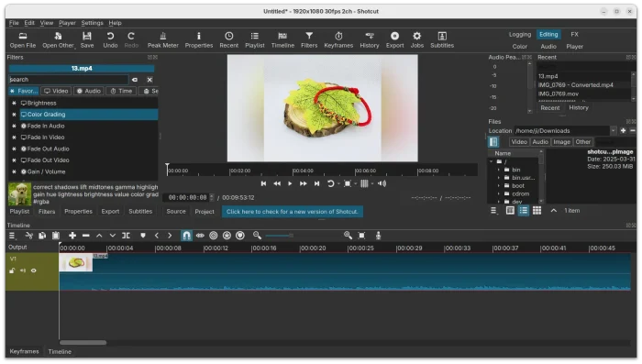Toggle the V1 track lock
This screenshot has width=642, height=364.
coord(12,270)
